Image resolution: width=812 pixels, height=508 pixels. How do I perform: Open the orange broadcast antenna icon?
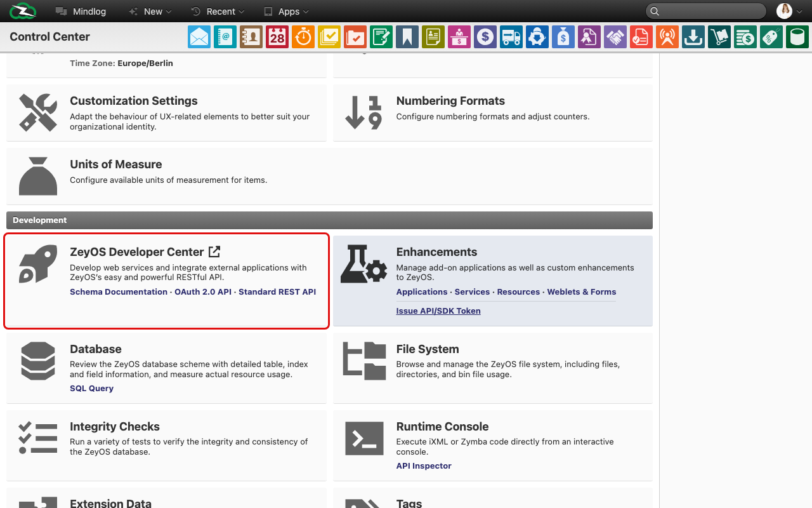(x=667, y=37)
